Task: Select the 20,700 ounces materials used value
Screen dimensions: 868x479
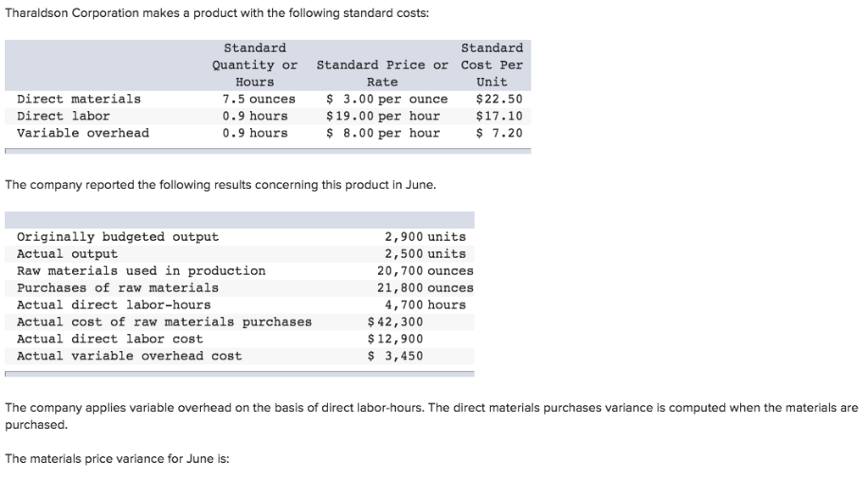Action: (x=426, y=271)
